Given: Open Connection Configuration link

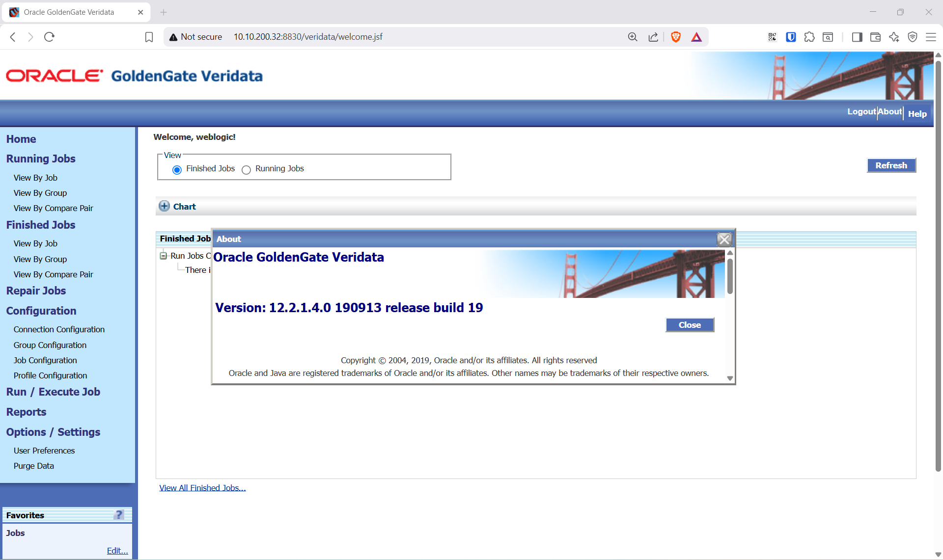Looking at the screenshot, I should click(x=59, y=329).
